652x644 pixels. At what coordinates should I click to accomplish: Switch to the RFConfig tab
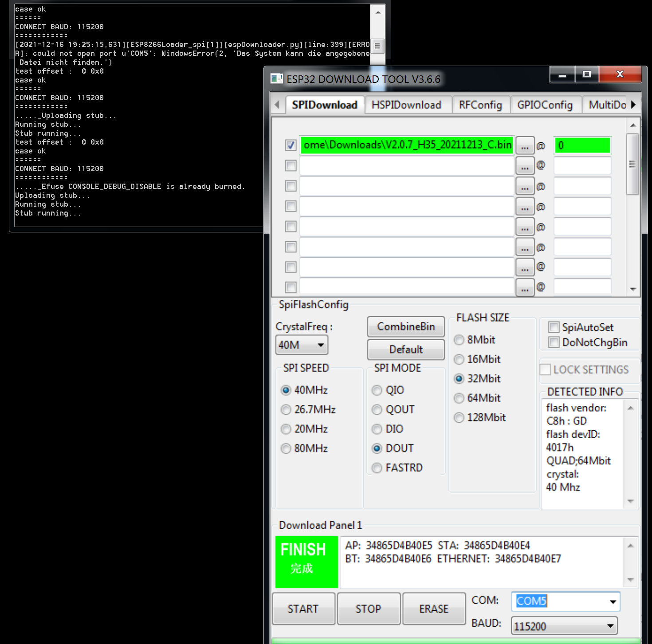pos(481,105)
